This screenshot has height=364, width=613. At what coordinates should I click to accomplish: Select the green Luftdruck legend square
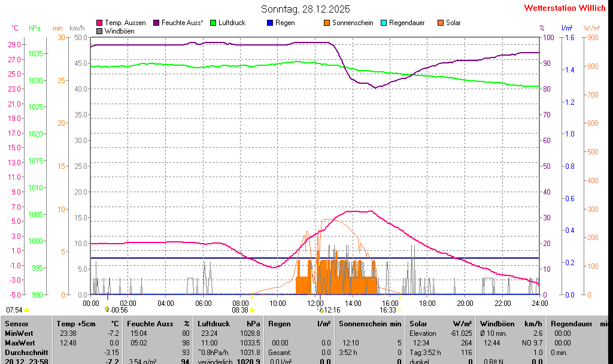pyautogui.click(x=213, y=23)
